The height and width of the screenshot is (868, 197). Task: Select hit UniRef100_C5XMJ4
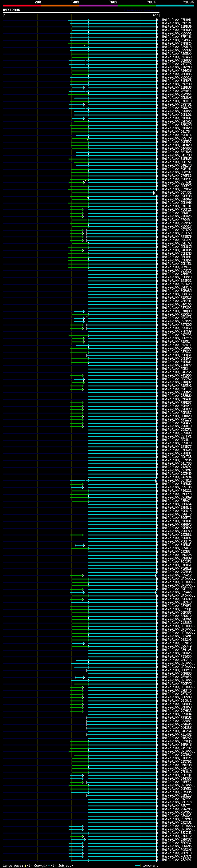pyautogui.click(x=176, y=440)
